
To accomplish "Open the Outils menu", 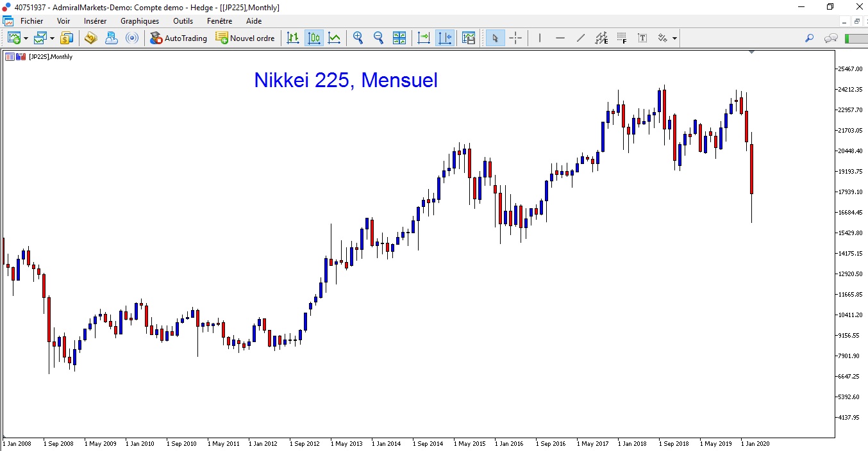I will [183, 21].
